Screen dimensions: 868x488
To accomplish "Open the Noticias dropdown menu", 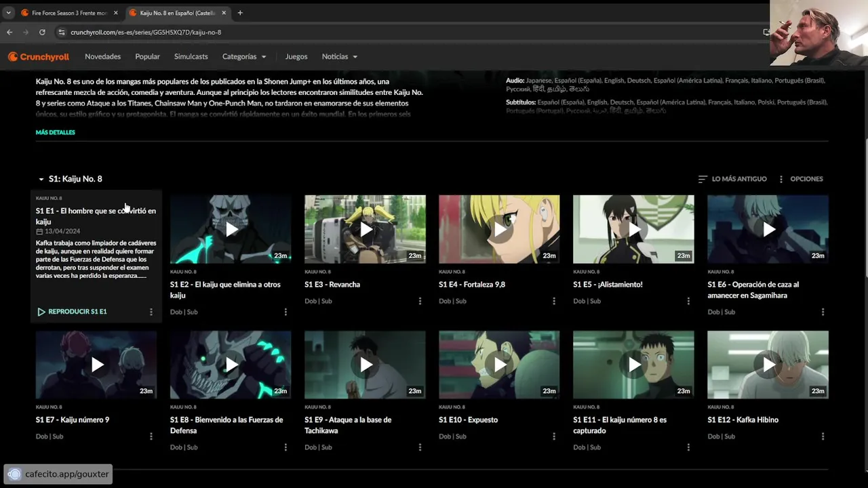I will pyautogui.click(x=339, y=57).
